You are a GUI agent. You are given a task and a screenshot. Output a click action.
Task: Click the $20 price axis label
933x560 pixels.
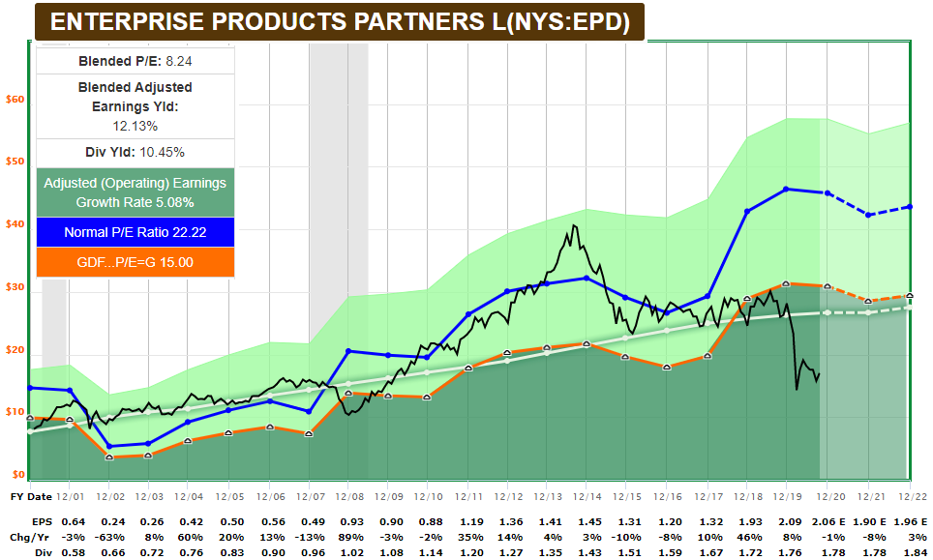15,349
